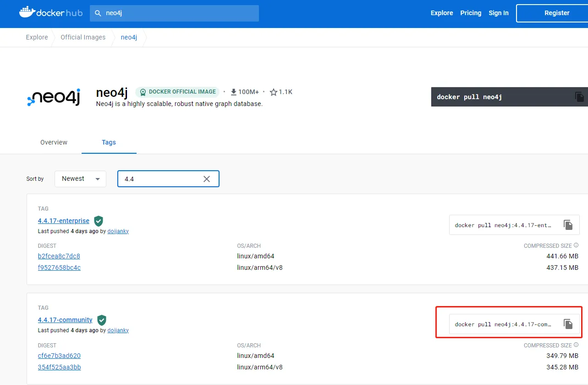Click the compressed size info icon for enterprise
Image resolution: width=588 pixels, height=385 pixels.
click(x=576, y=246)
